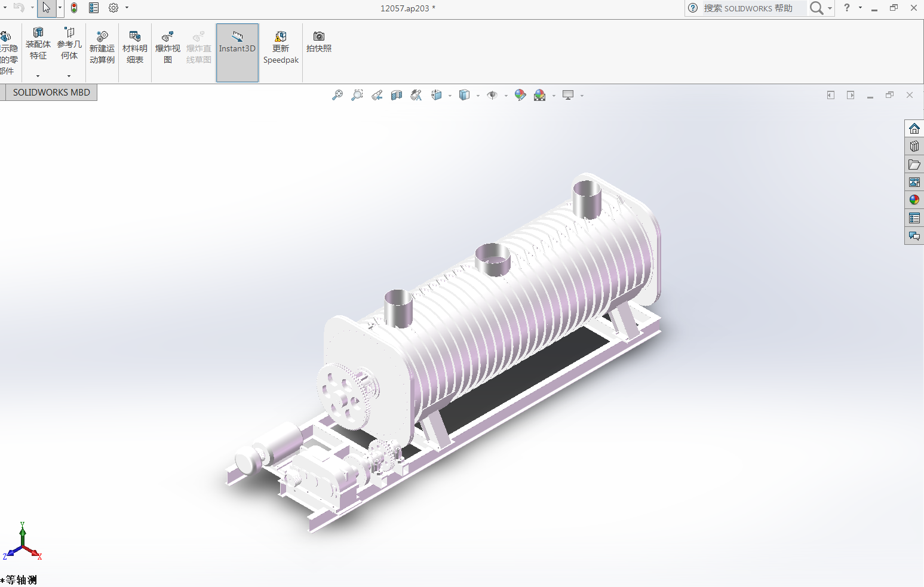Click the Zoom to Fit icon

click(337, 96)
